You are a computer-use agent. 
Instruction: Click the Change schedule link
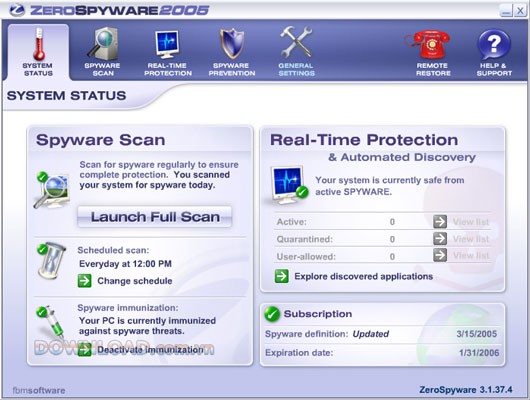(x=135, y=281)
